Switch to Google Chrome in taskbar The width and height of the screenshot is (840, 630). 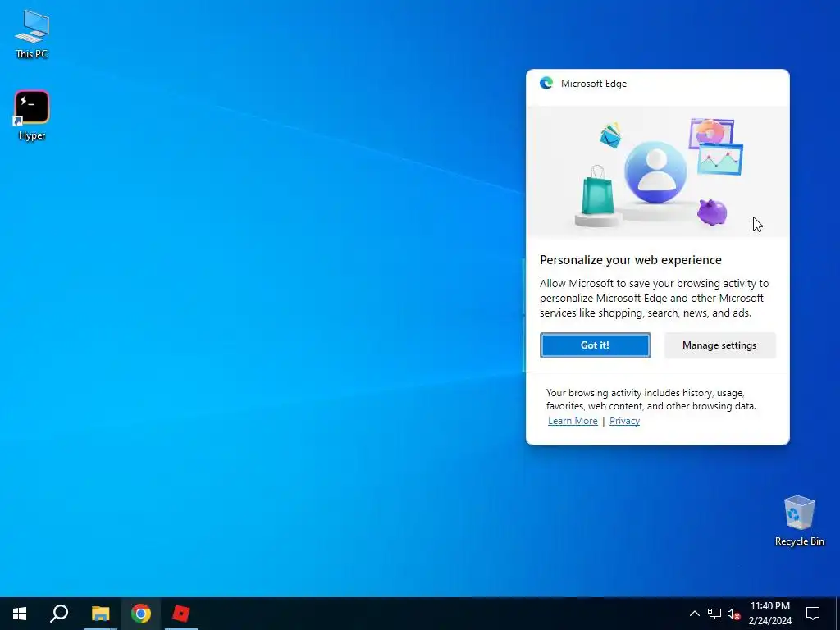[x=141, y=614]
